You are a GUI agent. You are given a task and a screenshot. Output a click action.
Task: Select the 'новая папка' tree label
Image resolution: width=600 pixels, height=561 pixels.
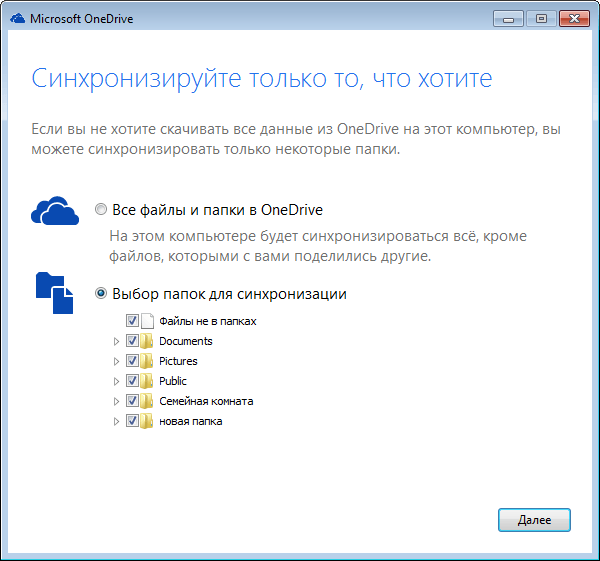coord(191,421)
